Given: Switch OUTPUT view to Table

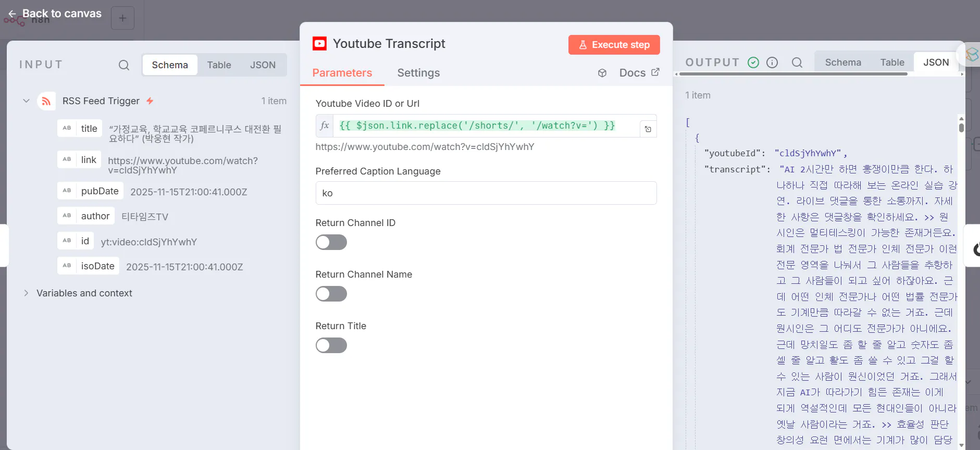Looking at the screenshot, I should pyautogui.click(x=892, y=63).
